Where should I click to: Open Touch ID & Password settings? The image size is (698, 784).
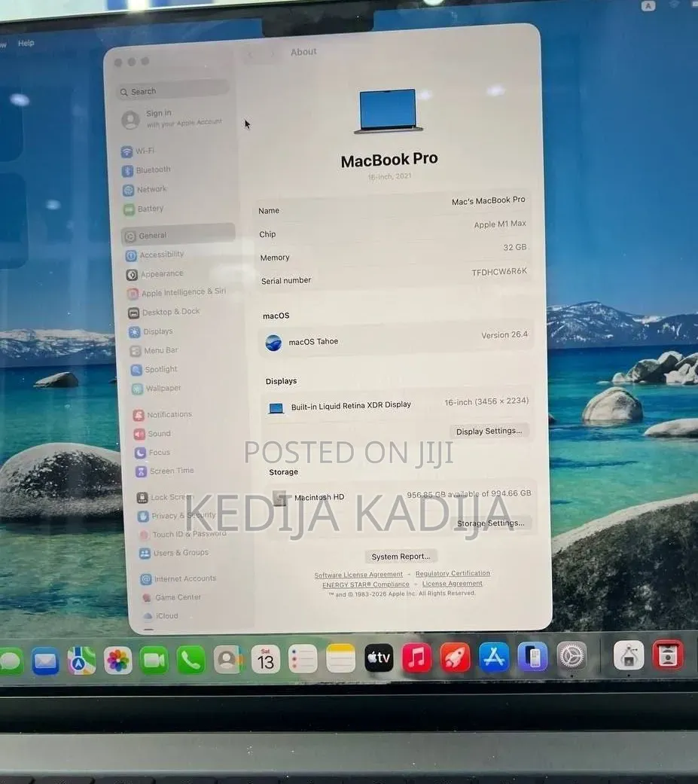(183, 534)
